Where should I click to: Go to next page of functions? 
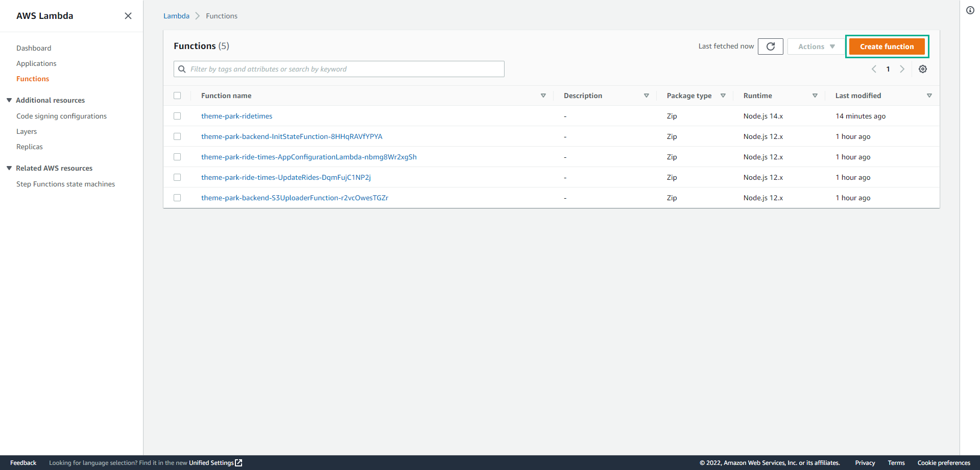[902, 69]
